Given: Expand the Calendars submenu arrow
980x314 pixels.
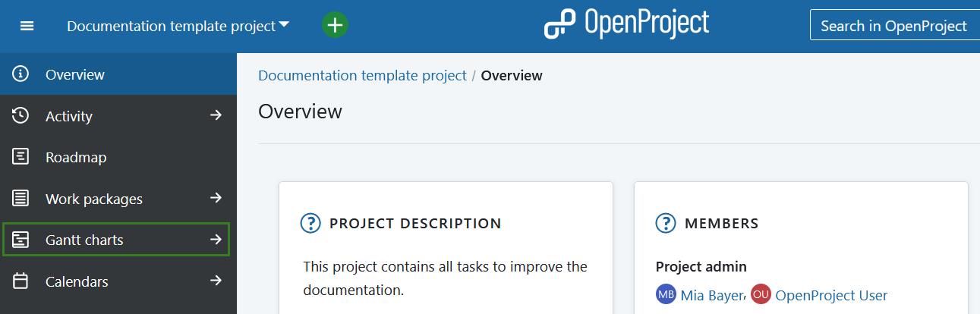Looking at the screenshot, I should point(216,281).
